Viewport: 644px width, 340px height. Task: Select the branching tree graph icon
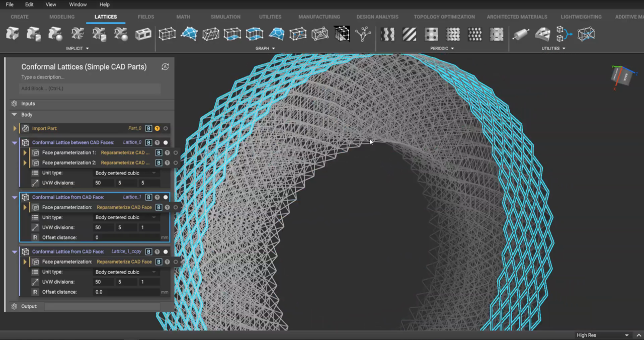click(x=363, y=34)
